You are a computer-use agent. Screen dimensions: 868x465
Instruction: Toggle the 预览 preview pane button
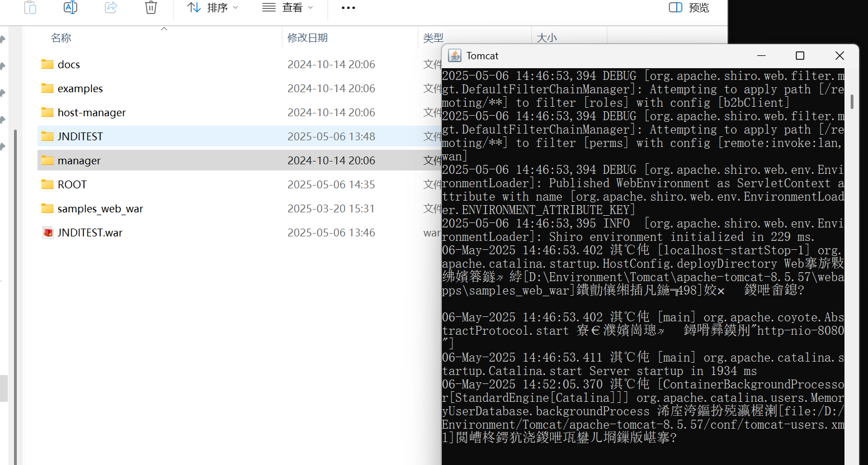[x=689, y=8]
